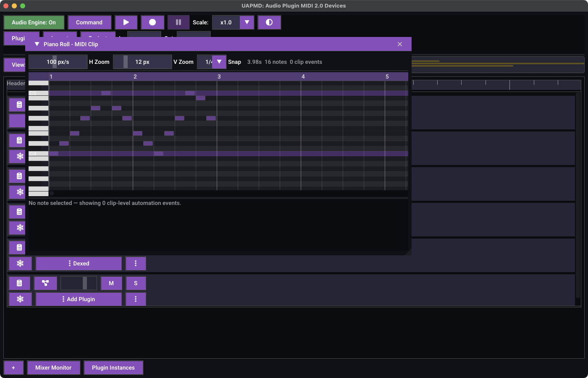
Task: Click the macOS green zoom window button
Action: [x=23, y=6]
